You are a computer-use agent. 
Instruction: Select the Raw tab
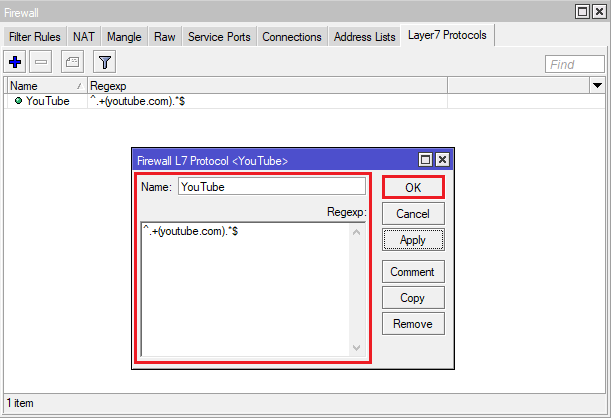[165, 37]
